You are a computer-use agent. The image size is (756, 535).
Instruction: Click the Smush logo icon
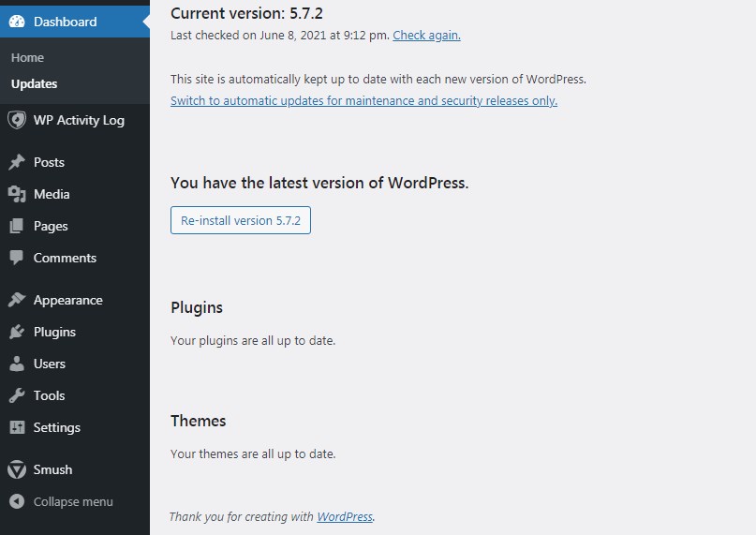17,469
